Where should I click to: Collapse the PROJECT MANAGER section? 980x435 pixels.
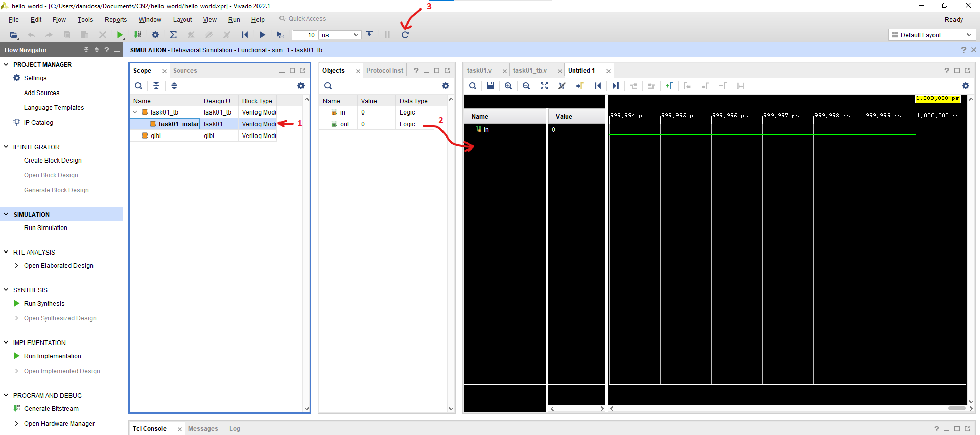[6, 64]
